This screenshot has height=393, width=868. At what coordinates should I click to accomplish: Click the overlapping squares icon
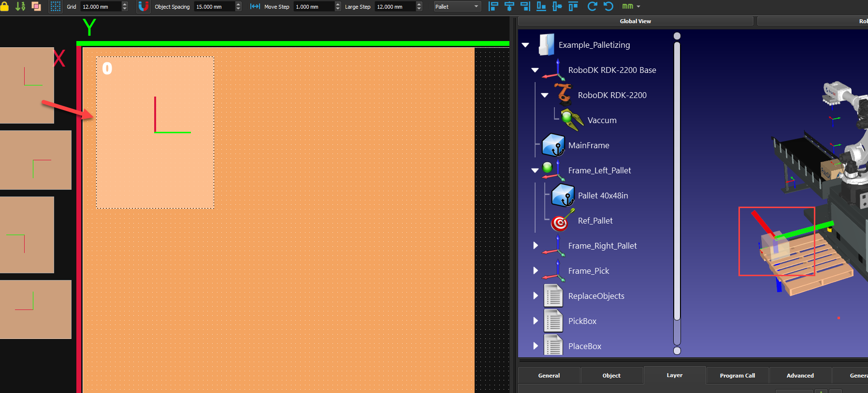[36, 7]
